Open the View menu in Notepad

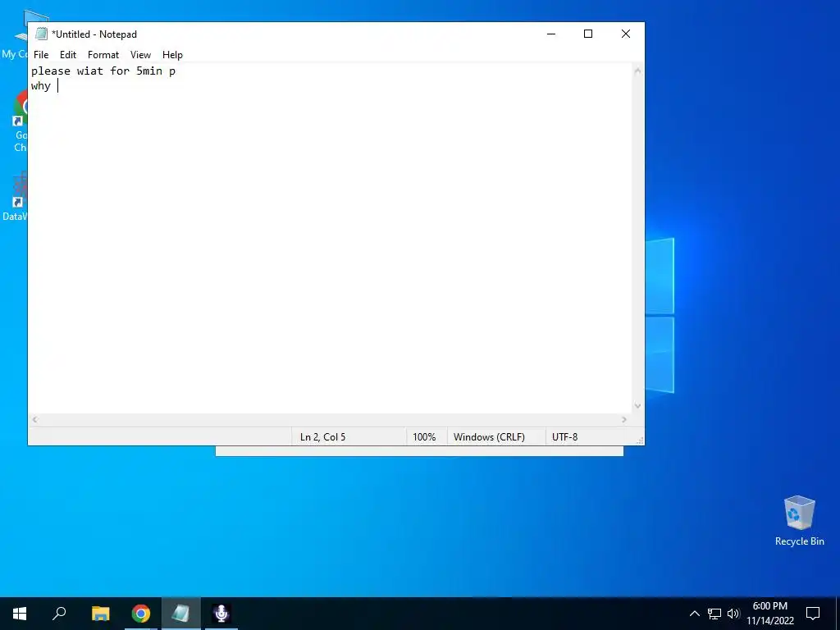[x=140, y=55]
